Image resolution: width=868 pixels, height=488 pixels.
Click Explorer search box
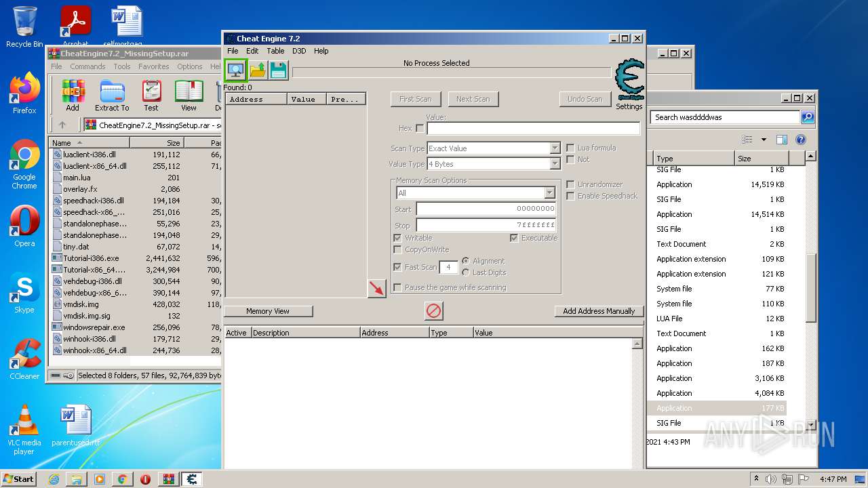(726, 117)
